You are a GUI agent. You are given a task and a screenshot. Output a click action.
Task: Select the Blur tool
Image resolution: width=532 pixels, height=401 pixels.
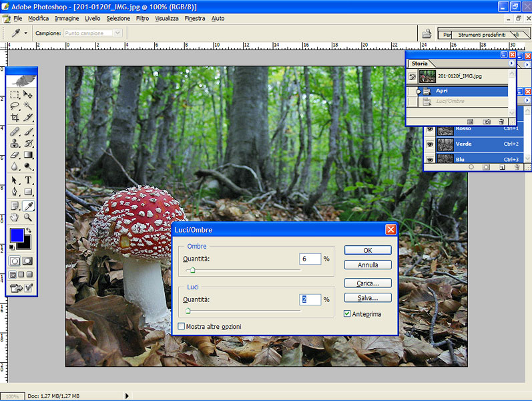click(15, 166)
